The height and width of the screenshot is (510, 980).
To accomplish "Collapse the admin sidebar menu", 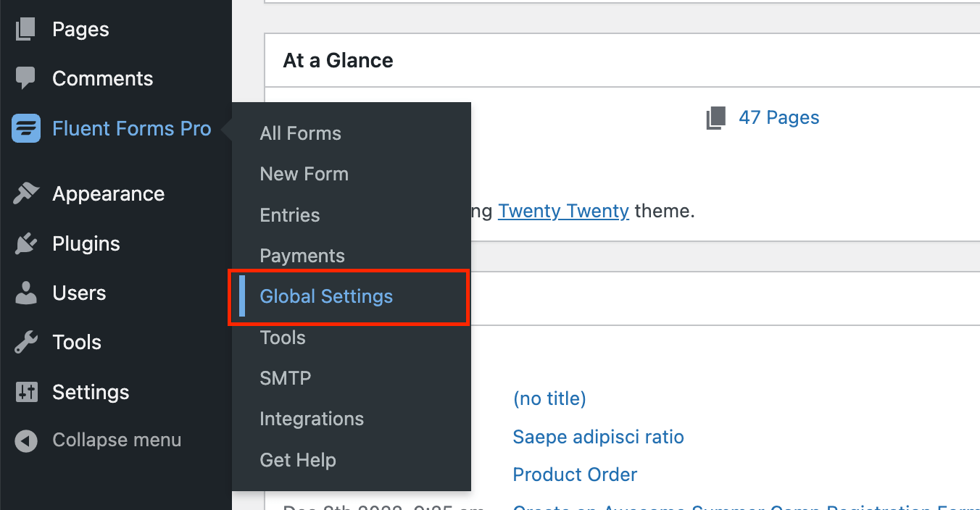I will (x=98, y=440).
